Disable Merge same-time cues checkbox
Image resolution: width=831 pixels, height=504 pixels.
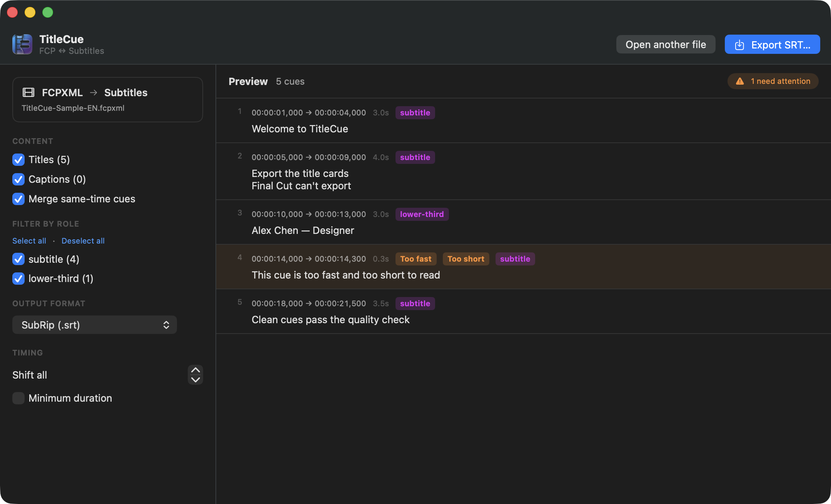pos(18,199)
